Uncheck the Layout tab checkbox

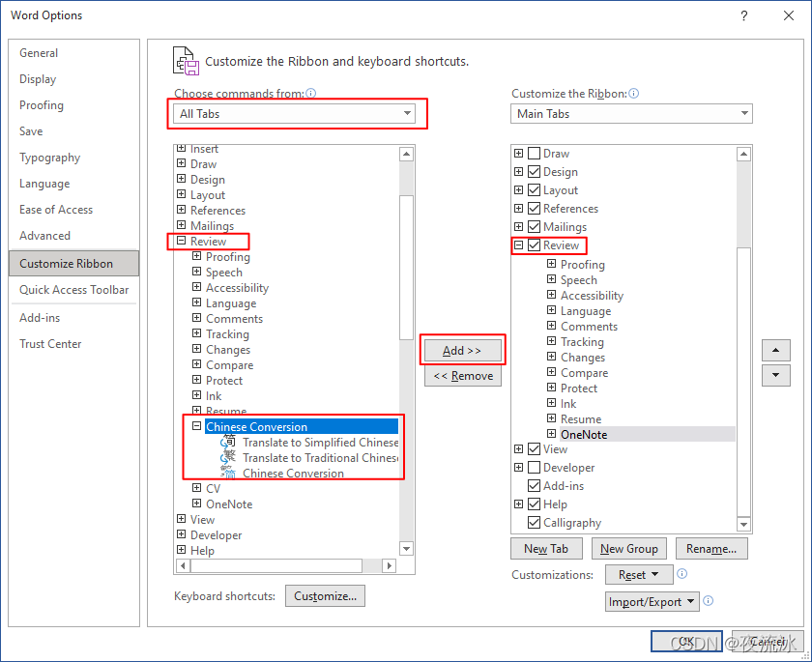pyautogui.click(x=534, y=190)
